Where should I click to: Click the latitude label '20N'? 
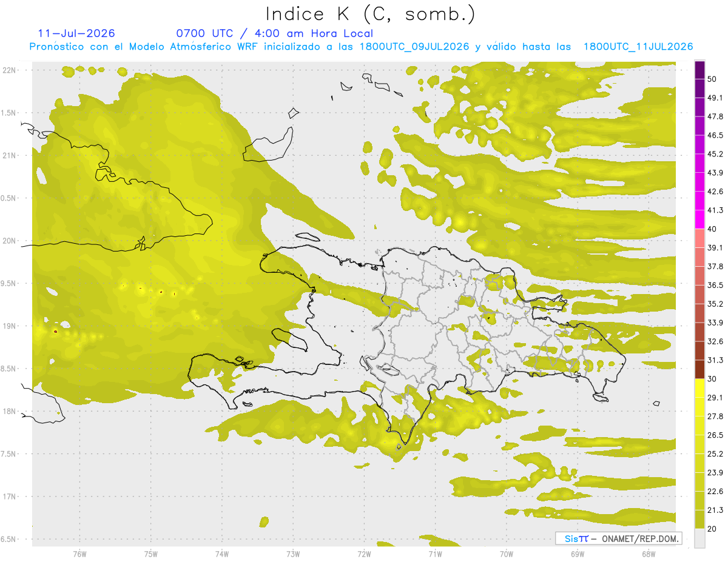(x=10, y=241)
